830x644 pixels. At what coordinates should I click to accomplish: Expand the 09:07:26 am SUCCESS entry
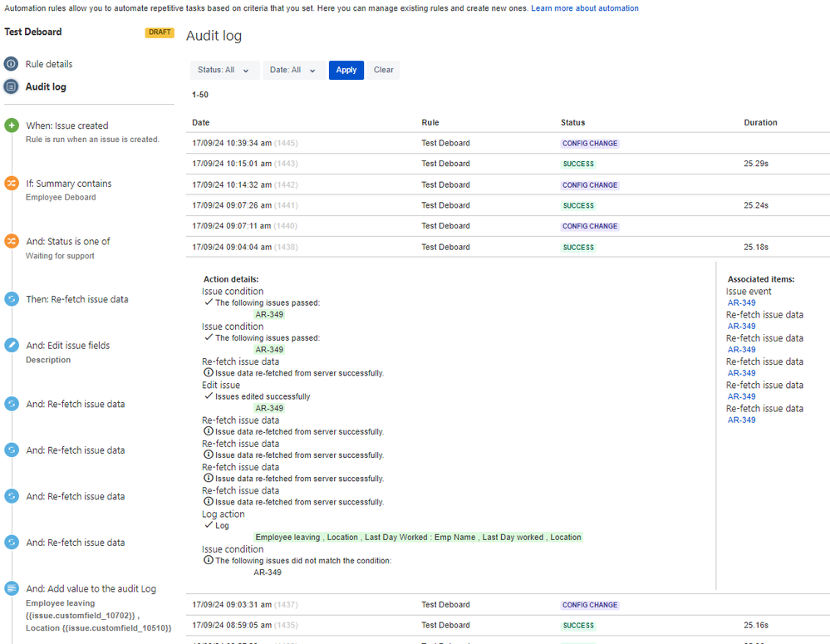[508, 205]
